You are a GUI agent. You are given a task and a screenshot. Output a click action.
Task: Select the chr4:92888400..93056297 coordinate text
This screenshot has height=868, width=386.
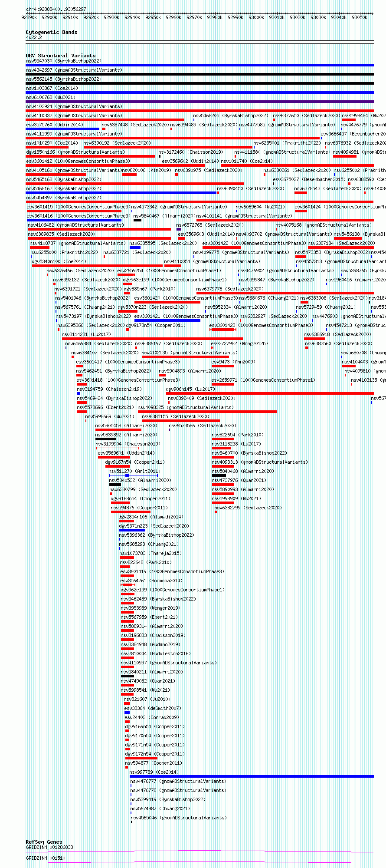coord(56,9)
